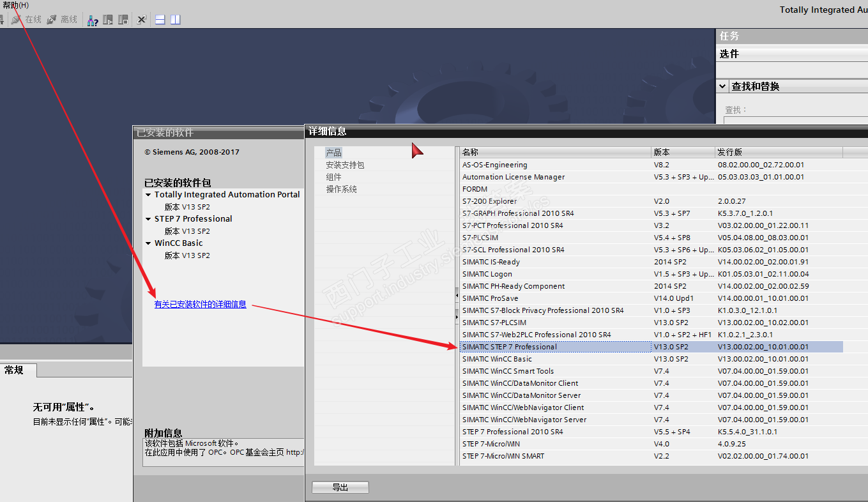Split the editor space horizontally
This screenshot has width=868, height=502.
click(x=160, y=20)
